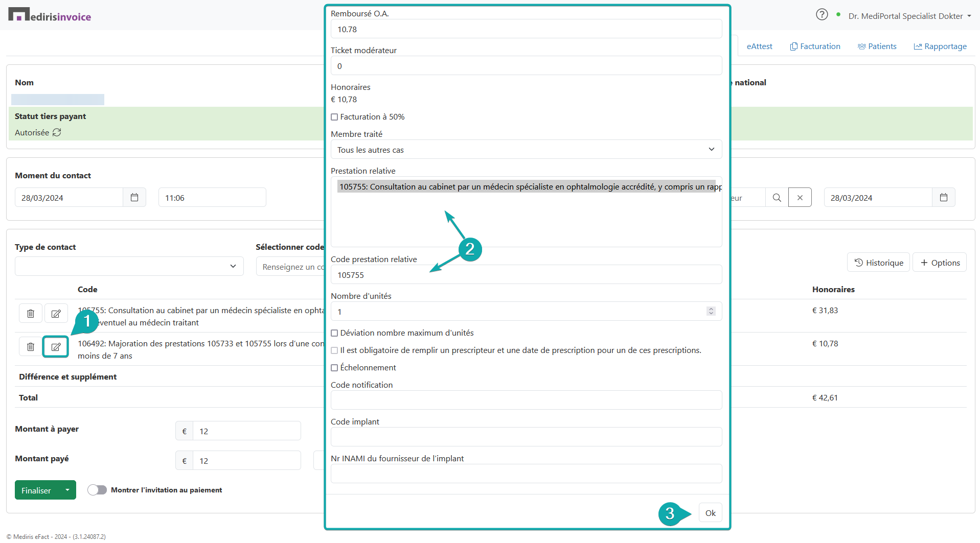The image size is (980, 543).
Task: Click right-side 28/03/2024 date field
Action: (x=878, y=197)
